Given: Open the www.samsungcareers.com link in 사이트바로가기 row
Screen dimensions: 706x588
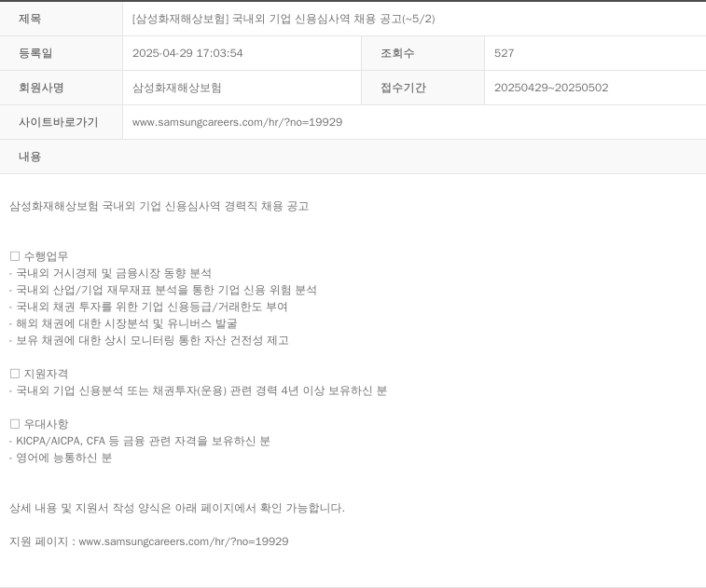Looking at the screenshot, I should (237, 122).
